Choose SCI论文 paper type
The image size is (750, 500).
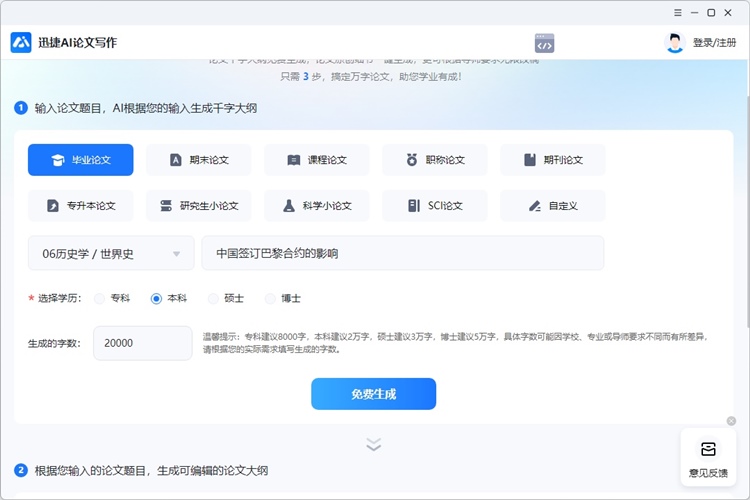pos(435,206)
